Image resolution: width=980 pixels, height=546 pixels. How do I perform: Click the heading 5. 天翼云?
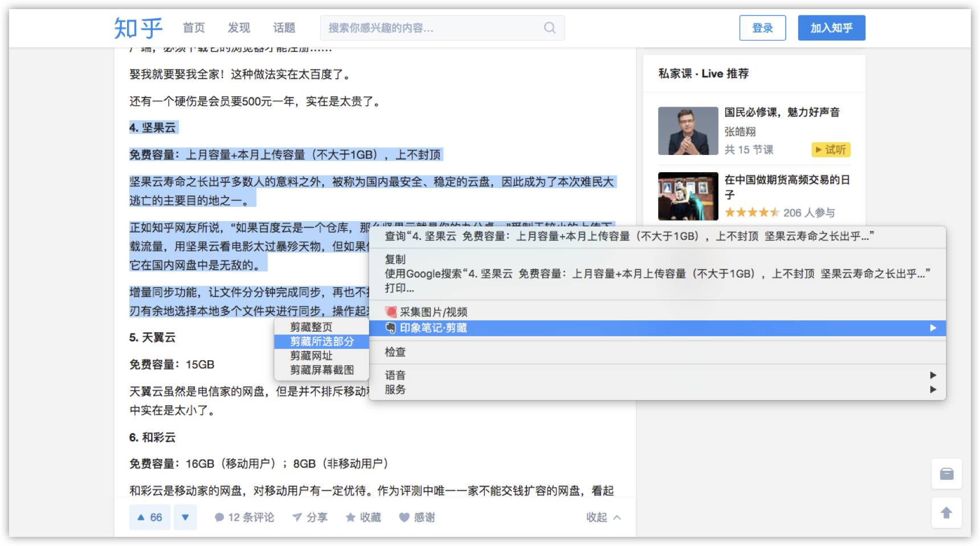(152, 337)
